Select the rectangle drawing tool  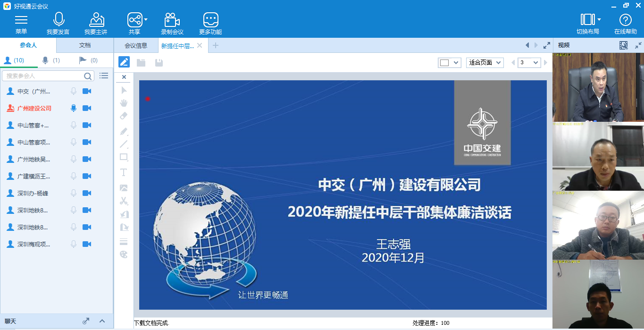123,157
